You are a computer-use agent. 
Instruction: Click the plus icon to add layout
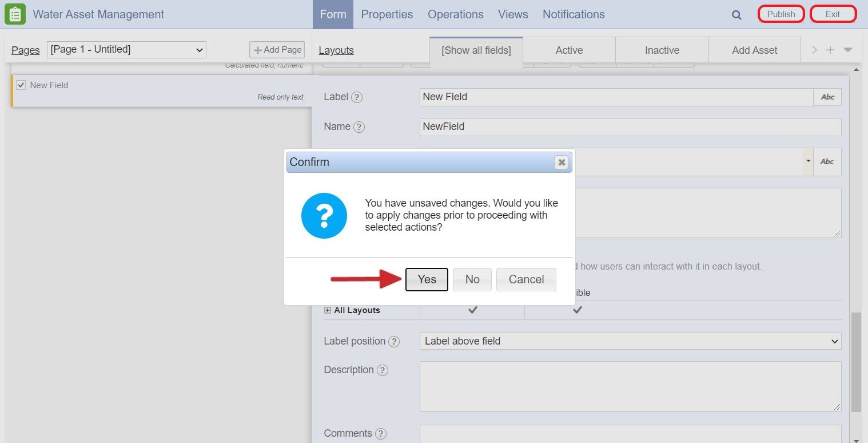[830, 50]
